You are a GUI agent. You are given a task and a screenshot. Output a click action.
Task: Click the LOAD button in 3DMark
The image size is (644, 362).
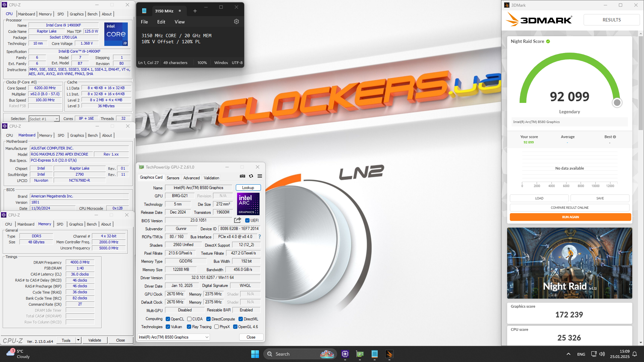(539, 198)
